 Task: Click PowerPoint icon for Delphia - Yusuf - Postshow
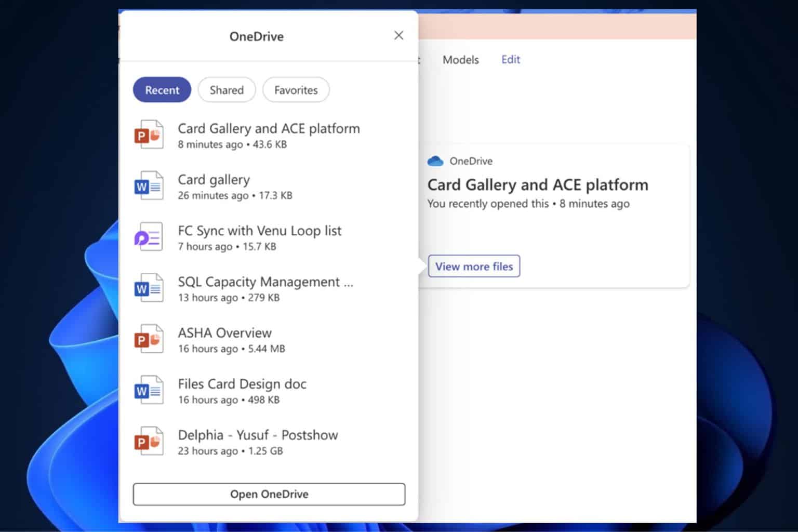pyautogui.click(x=149, y=441)
